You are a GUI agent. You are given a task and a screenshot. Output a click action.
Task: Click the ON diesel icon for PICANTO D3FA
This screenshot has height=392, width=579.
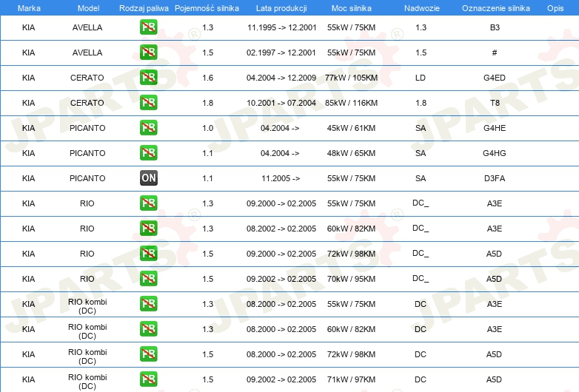tap(148, 178)
